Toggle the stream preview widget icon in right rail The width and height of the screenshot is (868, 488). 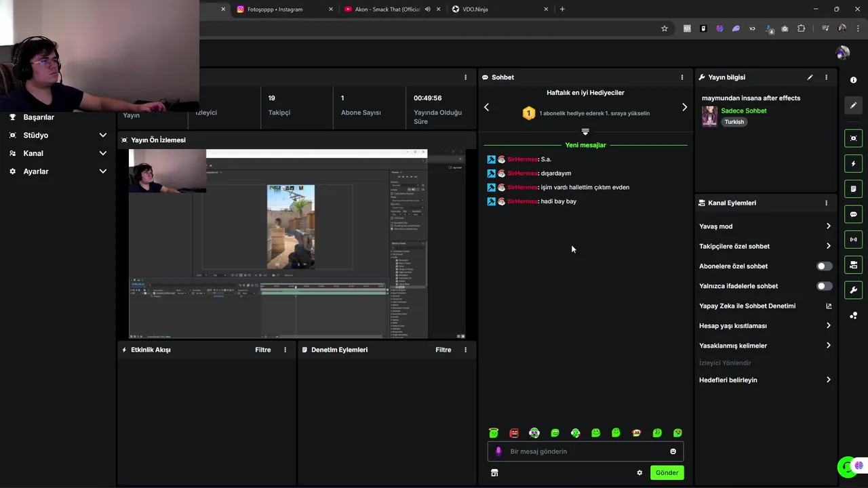click(x=853, y=138)
